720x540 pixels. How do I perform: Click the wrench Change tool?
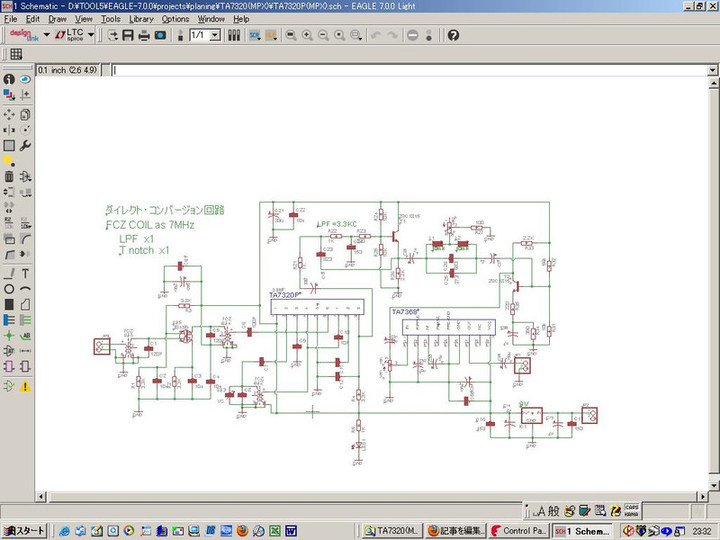25,145
